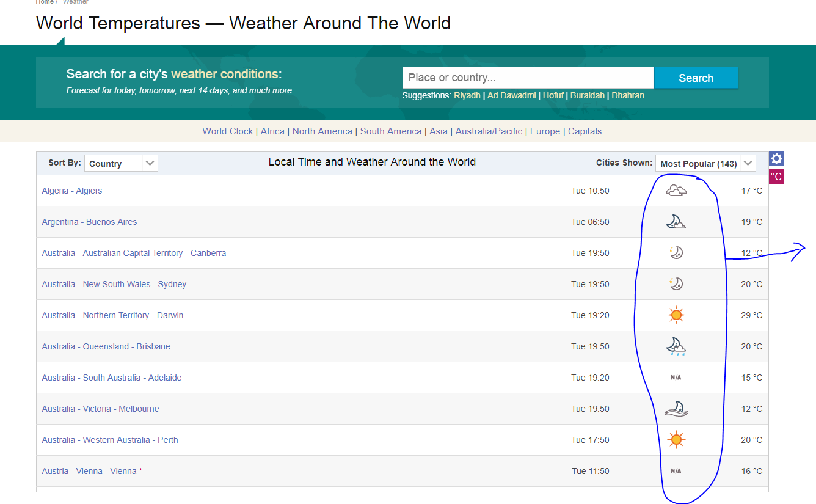Click the sun icon in Perth's row
Image resolution: width=816 pixels, height=504 pixels.
(676, 440)
